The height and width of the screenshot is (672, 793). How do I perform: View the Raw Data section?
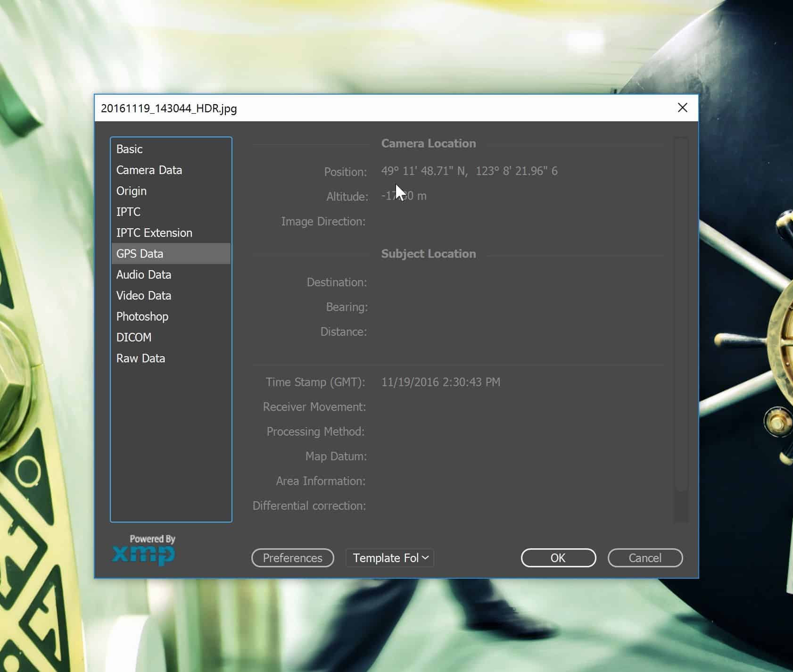171,358
